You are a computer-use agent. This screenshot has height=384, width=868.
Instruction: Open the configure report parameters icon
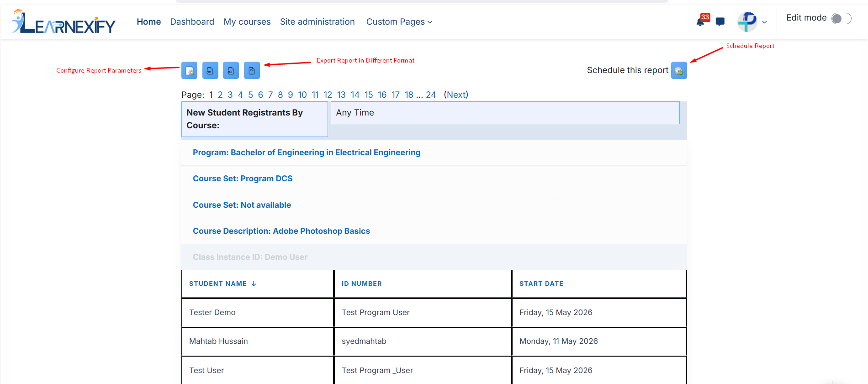coord(190,70)
